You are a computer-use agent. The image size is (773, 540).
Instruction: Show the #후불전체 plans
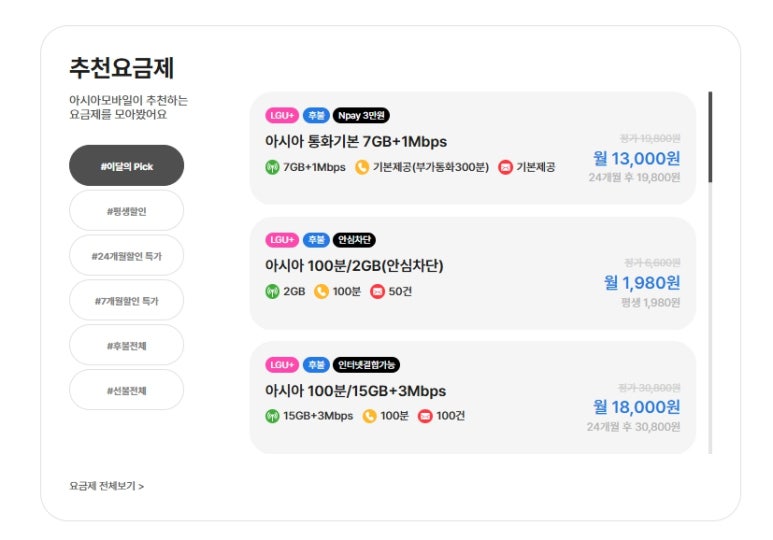point(126,345)
